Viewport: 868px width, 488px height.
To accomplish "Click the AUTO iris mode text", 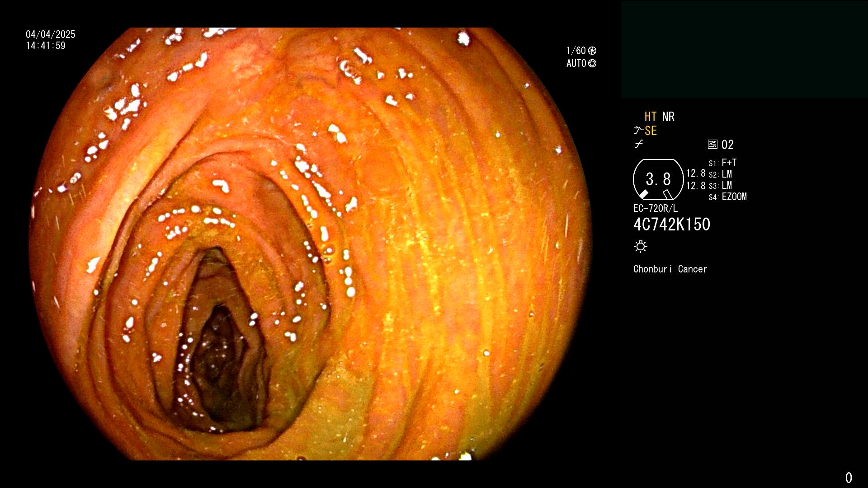I will click(576, 63).
